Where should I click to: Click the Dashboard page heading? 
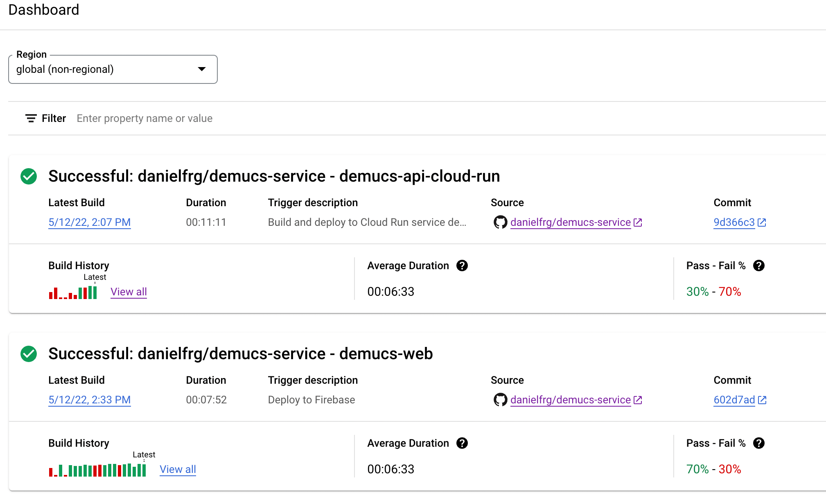tap(44, 10)
